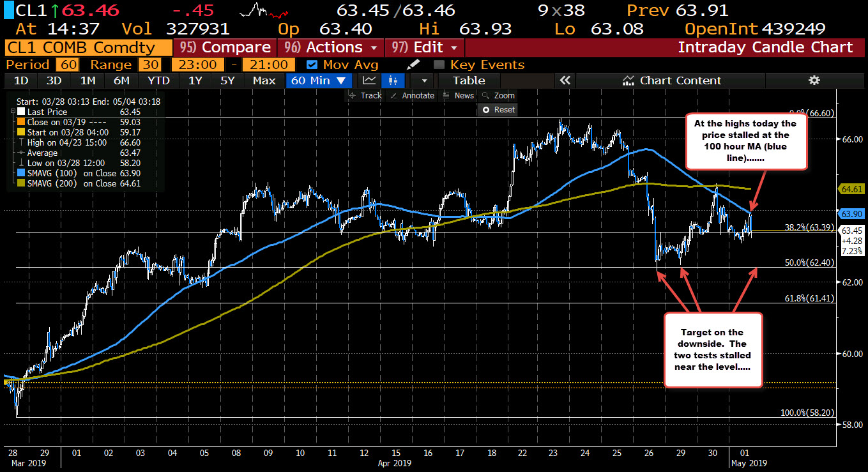Open the Table view
This screenshot has width=868, height=472.
pyautogui.click(x=469, y=80)
